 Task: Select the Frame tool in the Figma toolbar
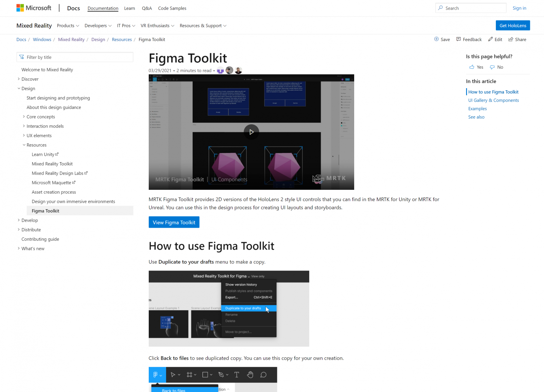tap(190, 375)
